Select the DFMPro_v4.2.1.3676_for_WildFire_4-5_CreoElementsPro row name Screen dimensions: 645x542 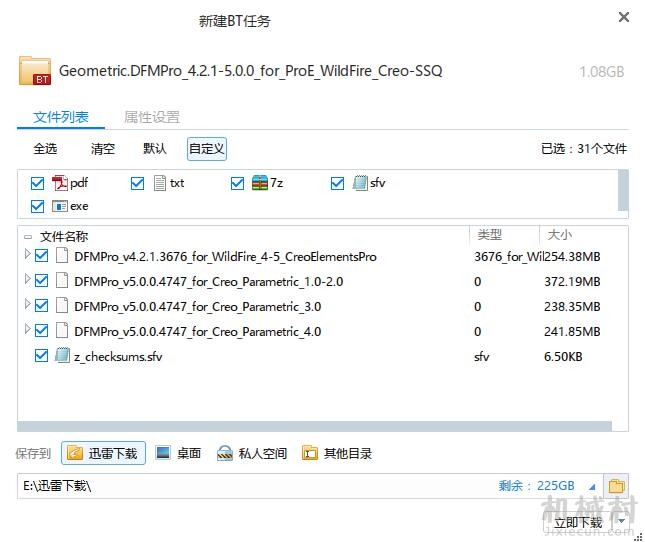[225, 257]
